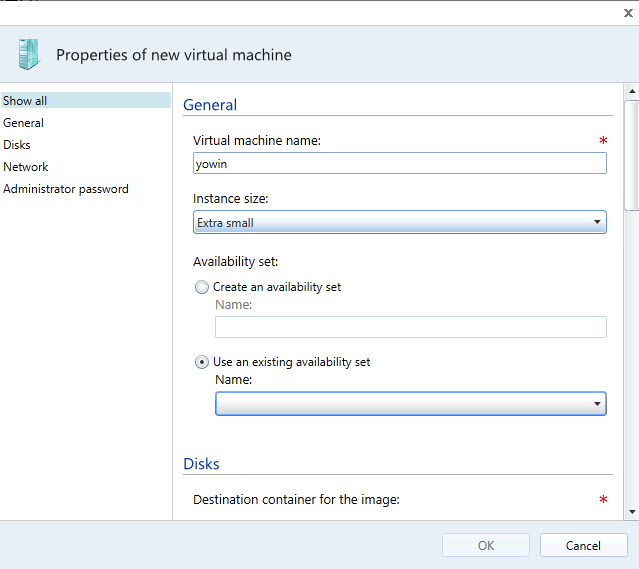Image resolution: width=639 pixels, height=569 pixels.
Task: Click the vertical scrollbar thumb
Action: tap(631, 154)
